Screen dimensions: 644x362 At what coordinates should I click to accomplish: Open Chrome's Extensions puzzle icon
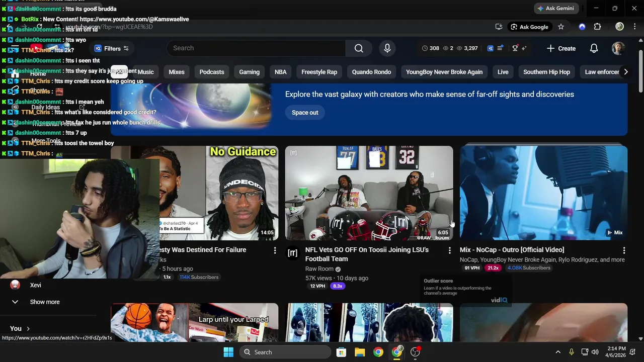598,27
